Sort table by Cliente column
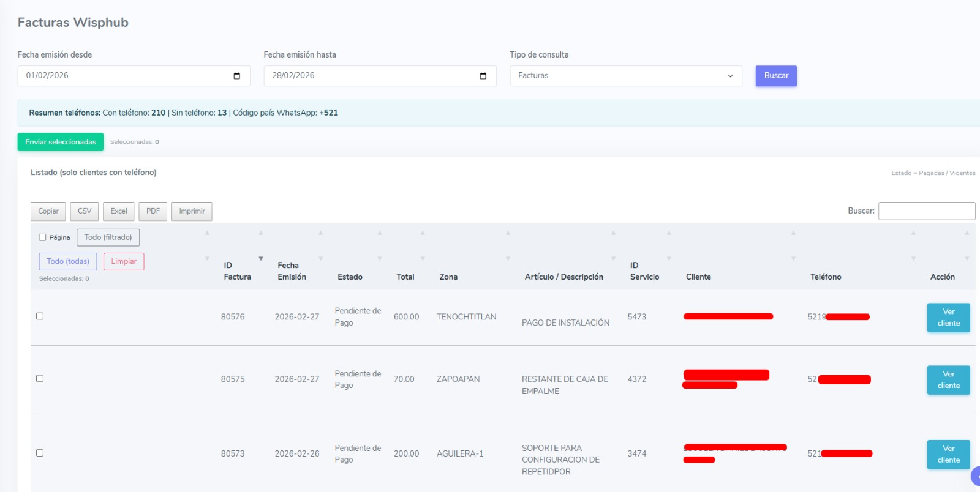 [x=698, y=277]
